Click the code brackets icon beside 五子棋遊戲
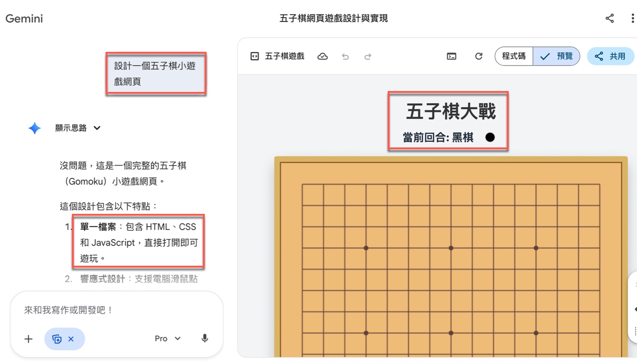Viewport: 637px width, 364px height. [255, 56]
